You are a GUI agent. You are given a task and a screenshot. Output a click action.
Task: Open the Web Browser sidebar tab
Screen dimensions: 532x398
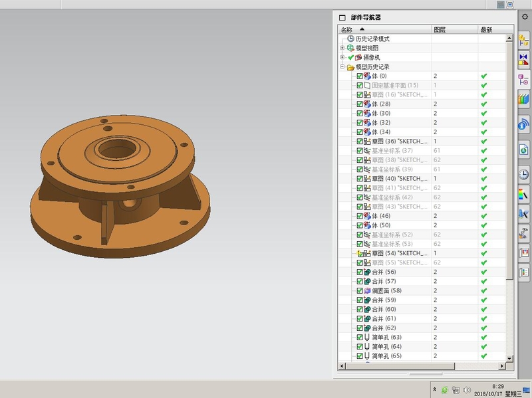[x=523, y=149]
